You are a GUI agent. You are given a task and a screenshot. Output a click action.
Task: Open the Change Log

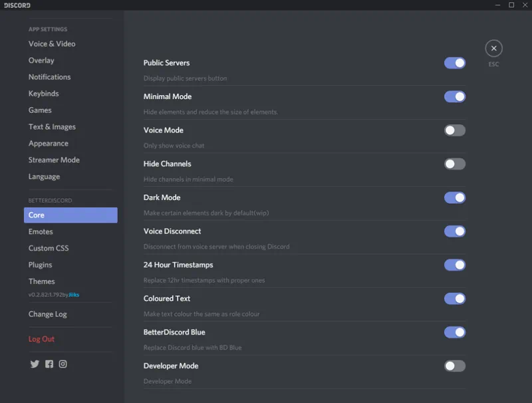[x=48, y=314]
